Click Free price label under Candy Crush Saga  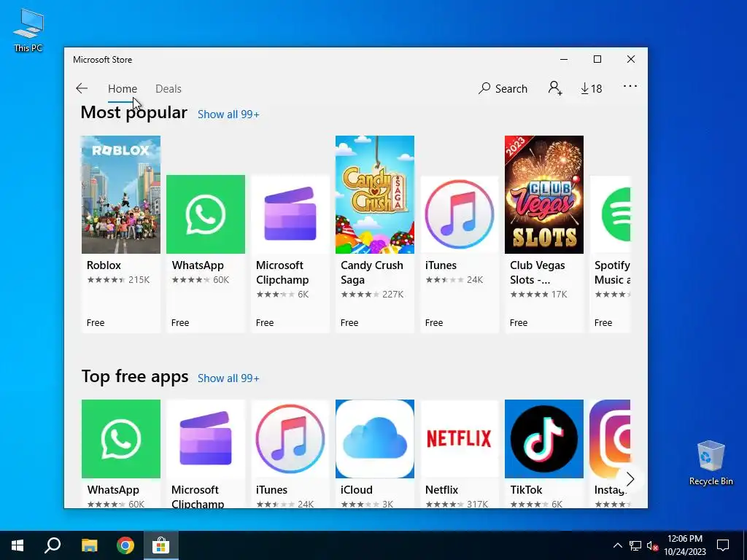point(349,323)
